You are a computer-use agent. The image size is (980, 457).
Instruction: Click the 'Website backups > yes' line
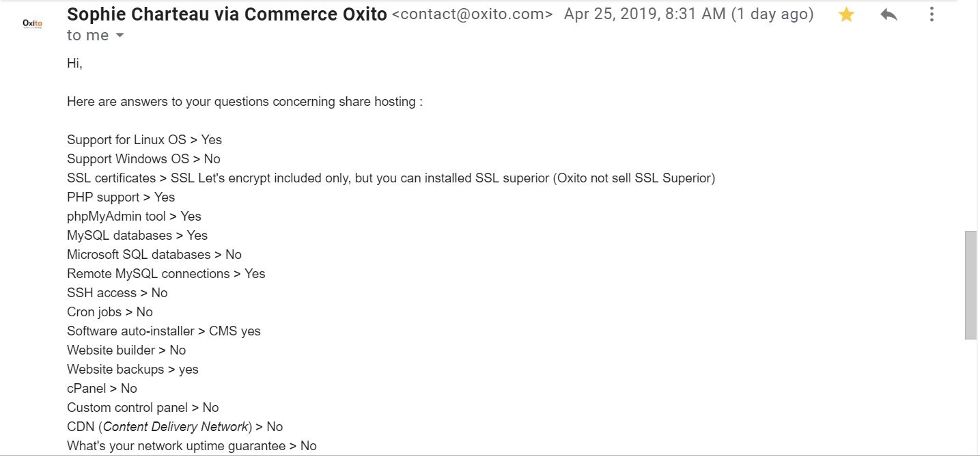point(132,370)
